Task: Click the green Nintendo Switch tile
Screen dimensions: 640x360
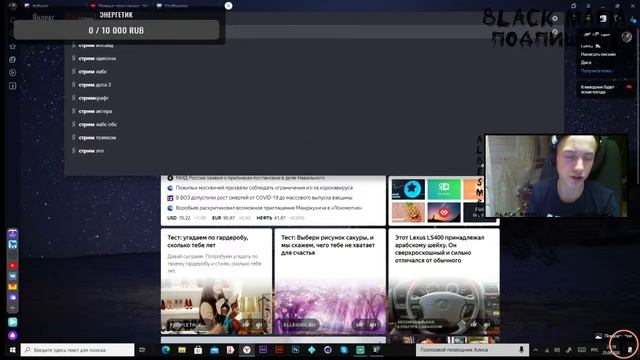Action: [x=444, y=189]
